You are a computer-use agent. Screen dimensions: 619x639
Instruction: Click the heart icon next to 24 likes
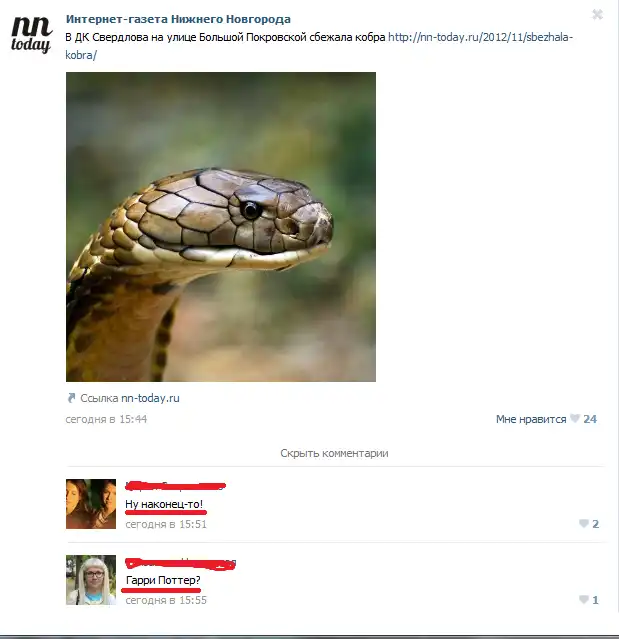[x=575, y=419]
